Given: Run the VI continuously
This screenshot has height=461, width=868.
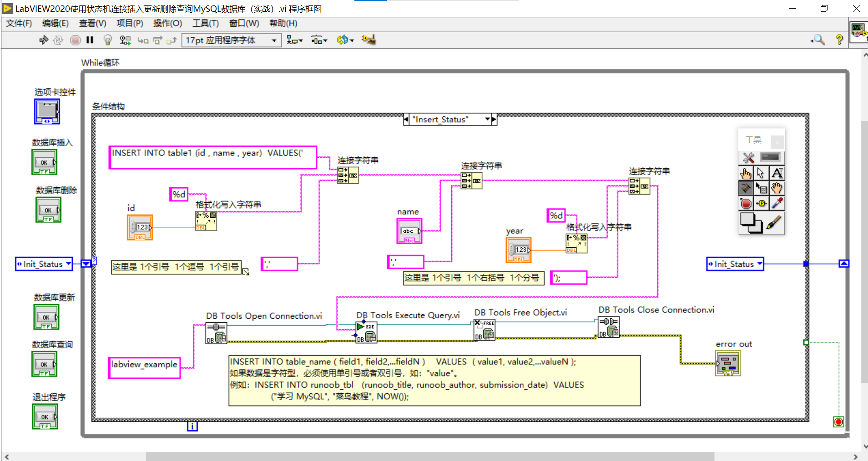Looking at the screenshot, I should tap(58, 40).
